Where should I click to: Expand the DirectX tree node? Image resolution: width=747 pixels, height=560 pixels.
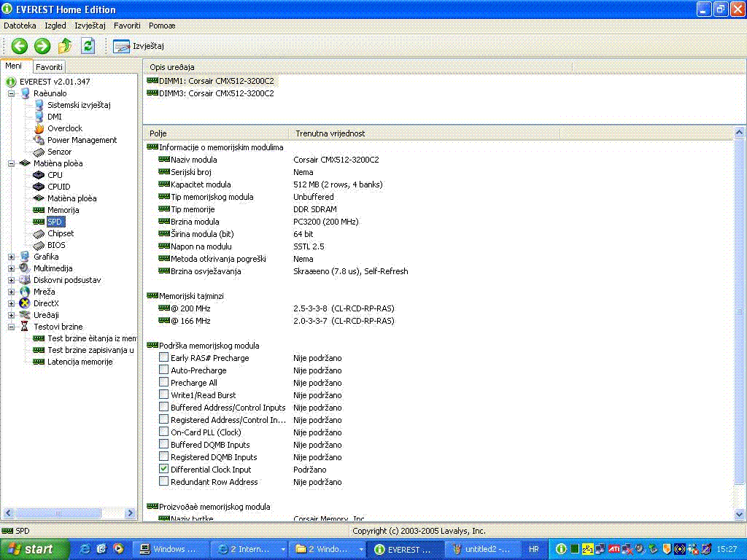pyautogui.click(x=12, y=303)
